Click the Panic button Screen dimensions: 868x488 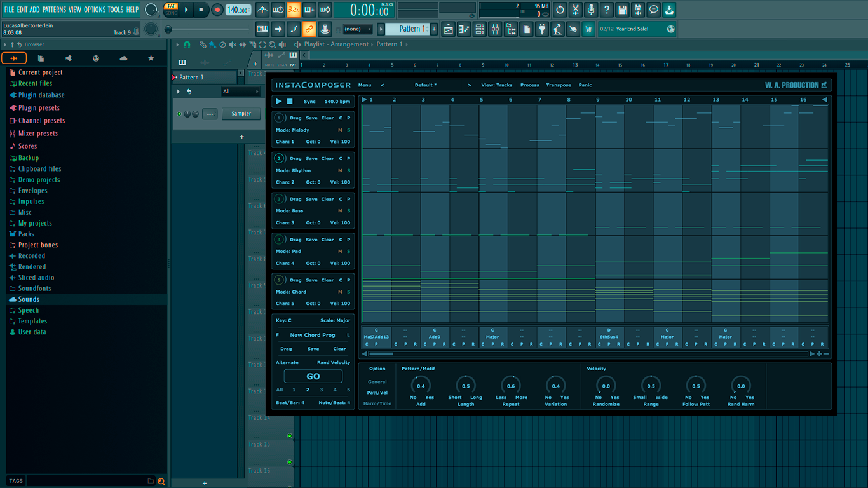point(585,85)
